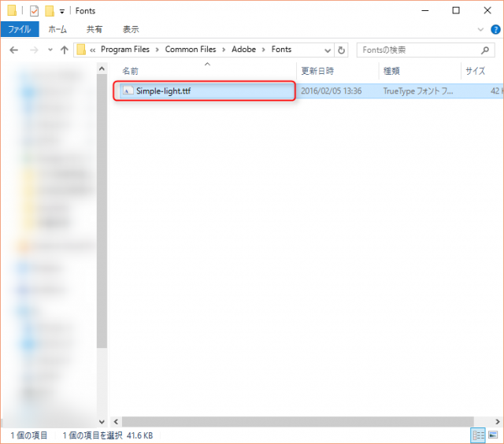Open Help with the blue question icon
Screen dimensions: 504x444
[495, 29]
